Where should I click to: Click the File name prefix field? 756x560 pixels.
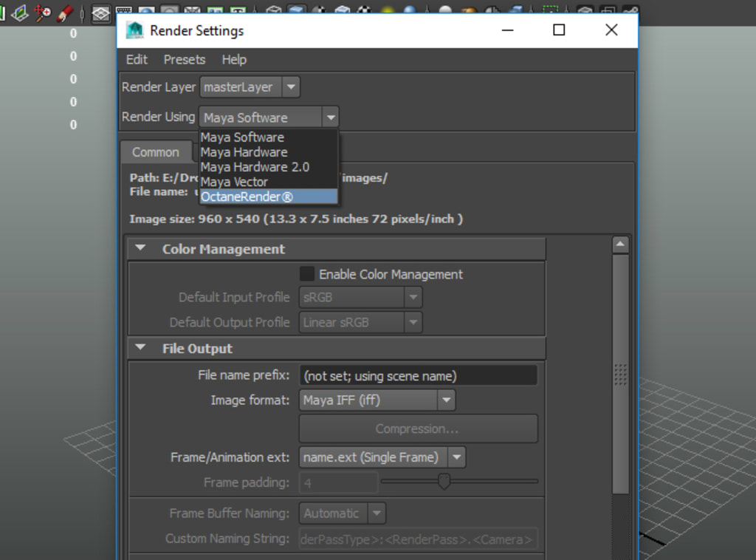pyautogui.click(x=418, y=376)
